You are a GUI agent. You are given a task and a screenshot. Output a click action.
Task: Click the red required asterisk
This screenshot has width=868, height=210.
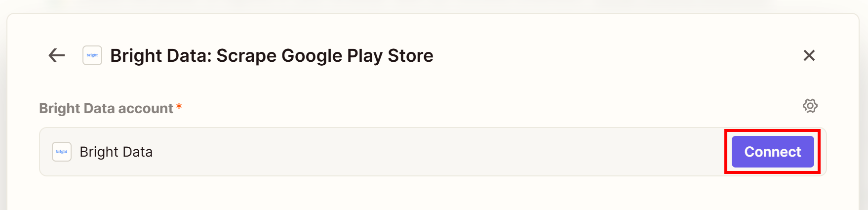pos(179,107)
